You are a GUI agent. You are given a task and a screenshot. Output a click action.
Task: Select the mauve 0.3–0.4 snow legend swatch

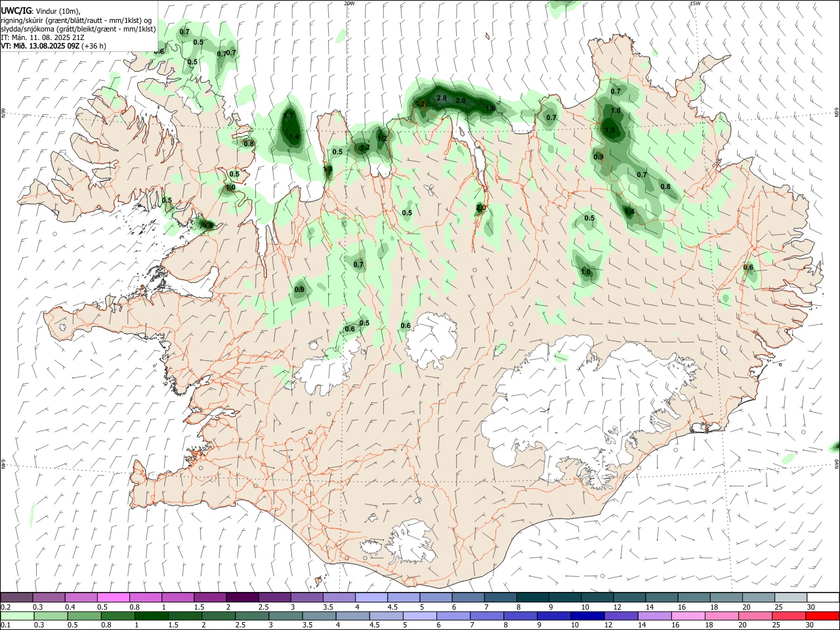point(49,598)
